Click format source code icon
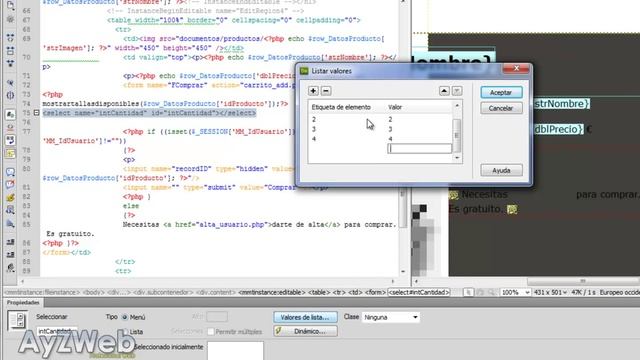This screenshot has width=640, height=360. [x=10, y=268]
